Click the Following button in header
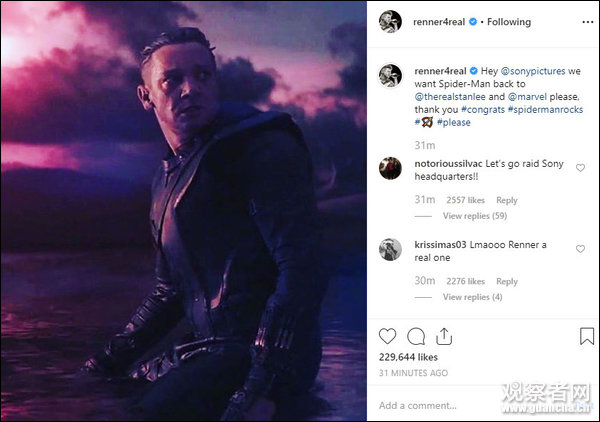 click(509, 22)
